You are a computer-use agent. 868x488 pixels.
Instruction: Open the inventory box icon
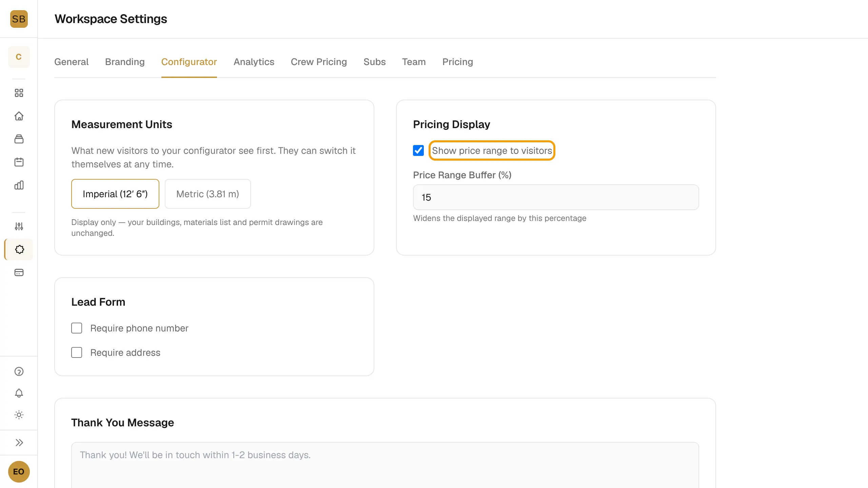(19, 139)
